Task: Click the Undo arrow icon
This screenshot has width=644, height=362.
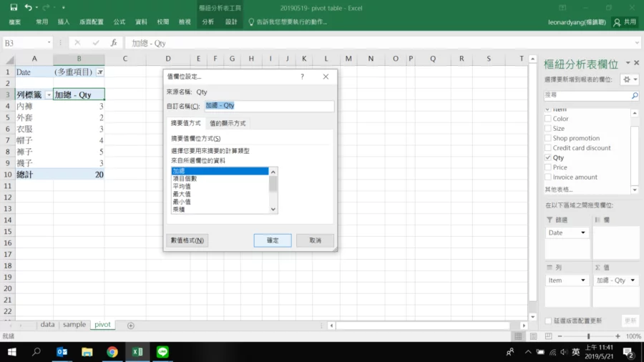Action: [28, 7]
